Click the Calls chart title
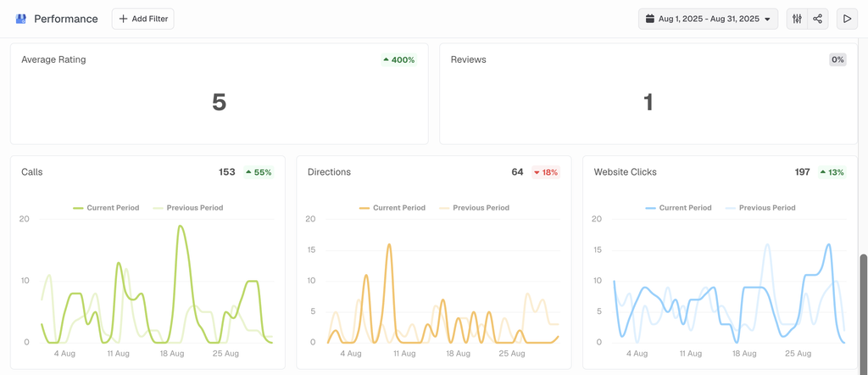Image resolution: width=868 pixels, height=375 pixels. (x=32, y=172)
